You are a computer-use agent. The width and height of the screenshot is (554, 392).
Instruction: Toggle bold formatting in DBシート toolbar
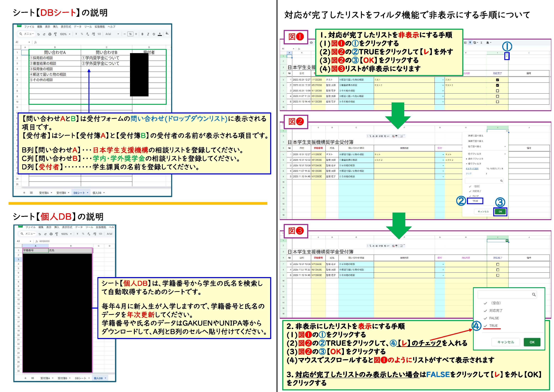(142, 34)
